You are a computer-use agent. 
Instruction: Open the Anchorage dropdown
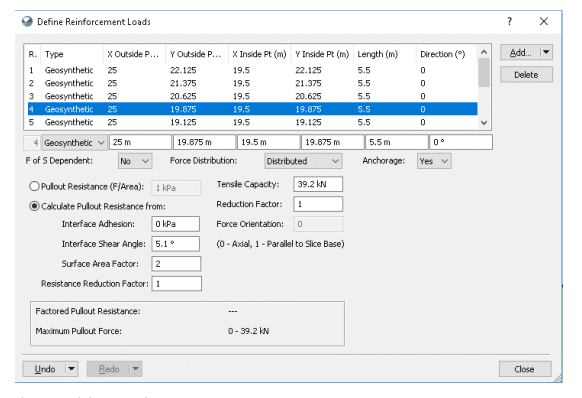pos(434,161)
